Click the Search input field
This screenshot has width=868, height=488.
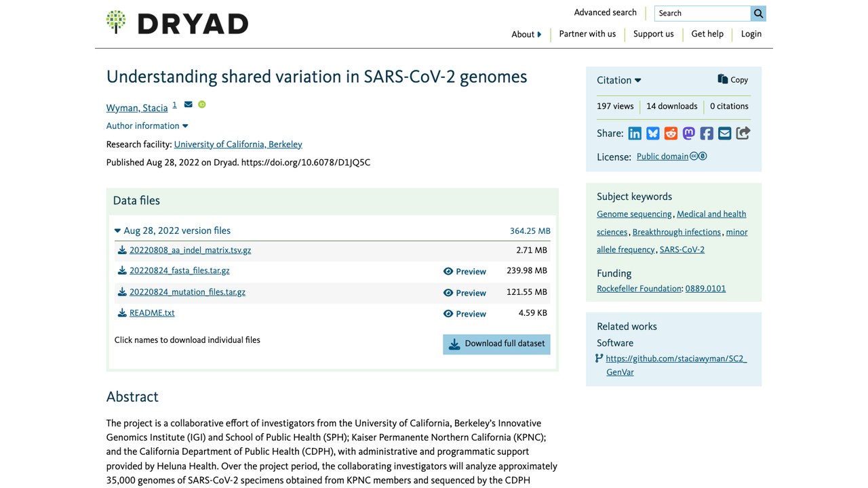coord(703,13)
